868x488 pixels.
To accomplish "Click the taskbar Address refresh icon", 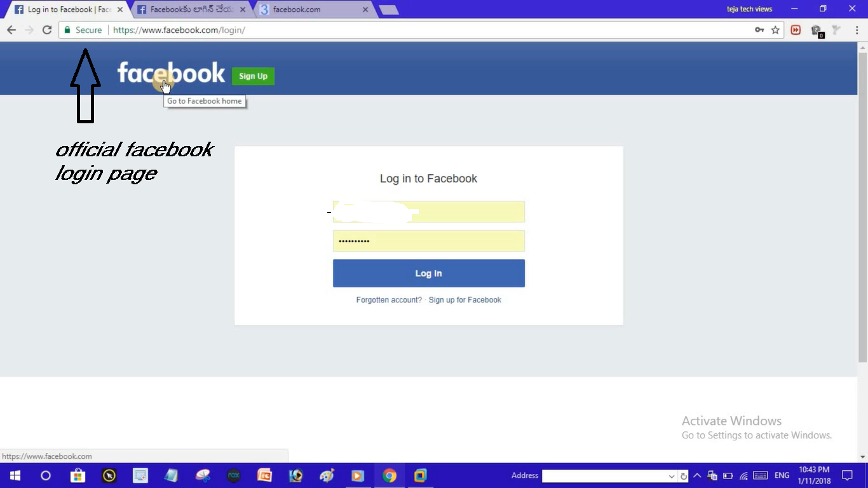I will coord(684,476).
